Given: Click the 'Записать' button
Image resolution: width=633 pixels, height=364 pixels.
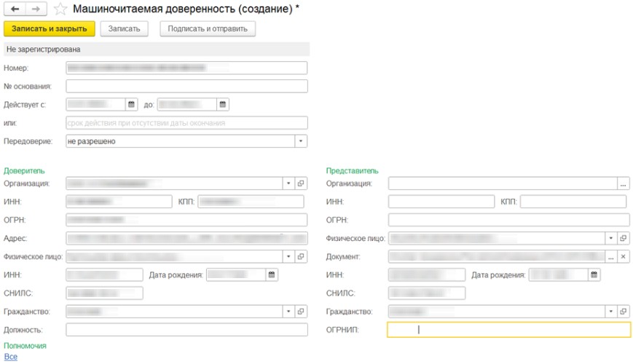Looking at the screenshot, I should (124, 28).
